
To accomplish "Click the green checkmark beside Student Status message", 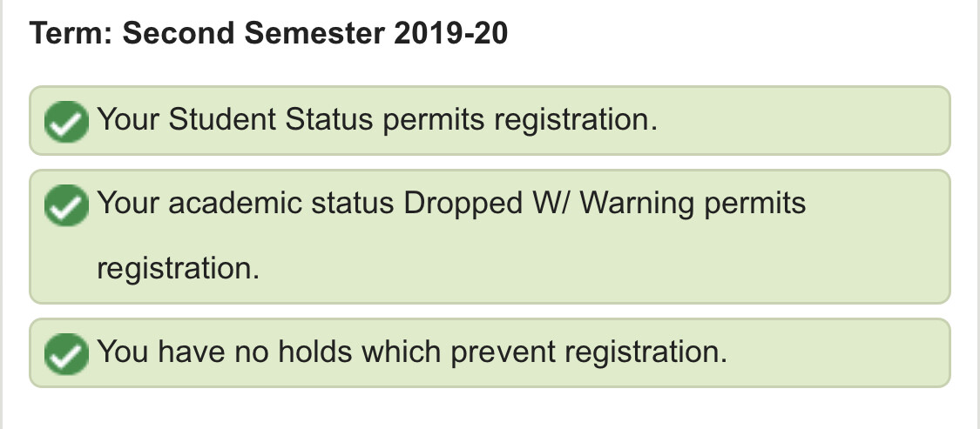I will click(x=66, y=122).
